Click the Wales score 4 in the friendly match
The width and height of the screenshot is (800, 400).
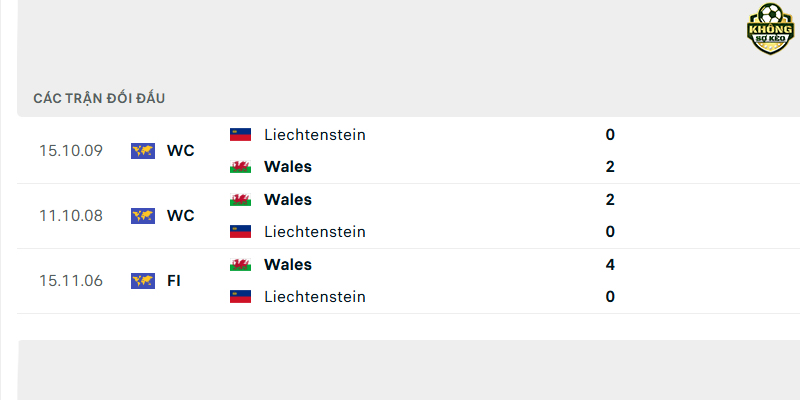coord(610,264)
